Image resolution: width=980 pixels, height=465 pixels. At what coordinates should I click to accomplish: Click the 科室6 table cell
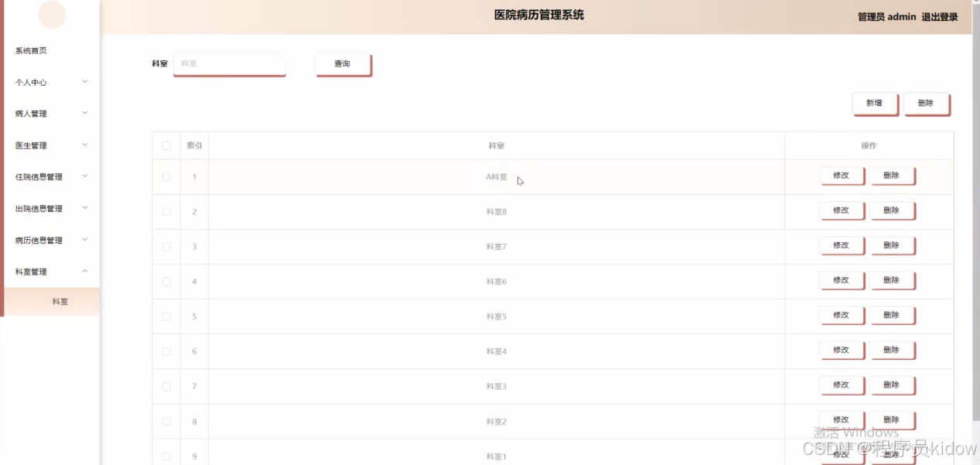pyautogui.click(x=497, y=282)
